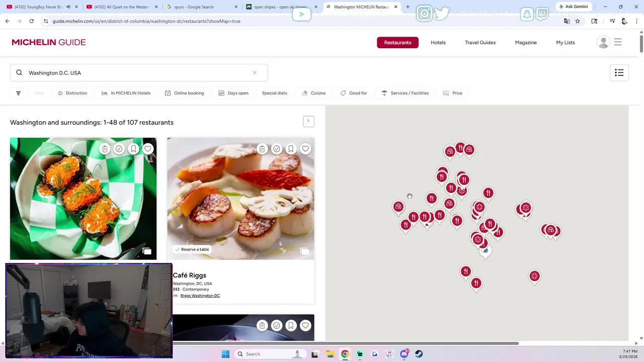The height and width of the screenshot is (362, 644).
Task: Open the Good for filter
Action: pos(354,93)
